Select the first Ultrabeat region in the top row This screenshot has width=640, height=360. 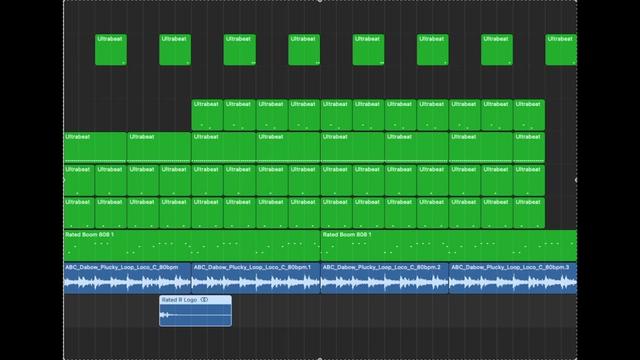(111, 50)
